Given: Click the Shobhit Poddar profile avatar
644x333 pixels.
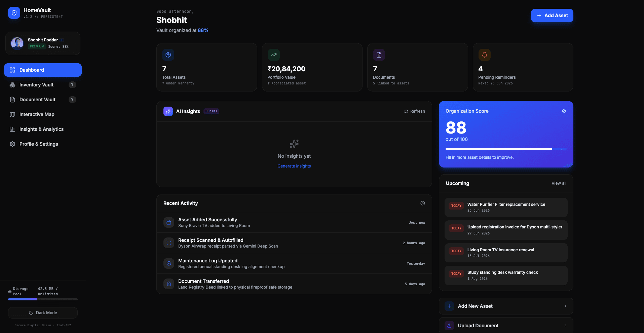Looking at the screenshot, I should tap(17, 43).
